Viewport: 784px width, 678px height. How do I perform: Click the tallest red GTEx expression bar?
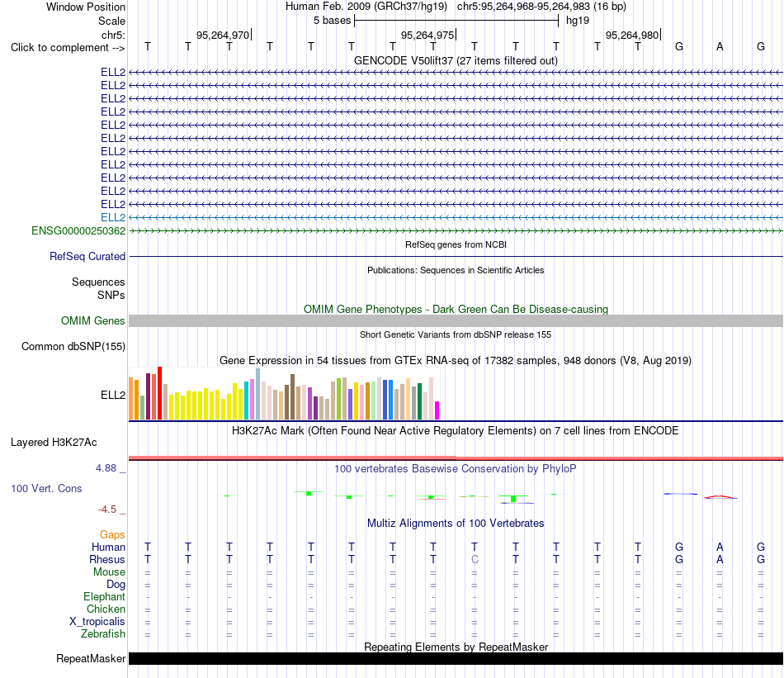point(159,393)
